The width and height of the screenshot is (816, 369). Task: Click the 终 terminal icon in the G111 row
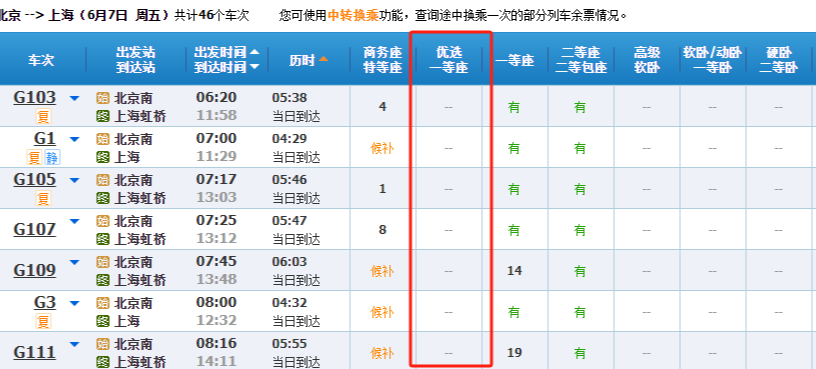103,361
